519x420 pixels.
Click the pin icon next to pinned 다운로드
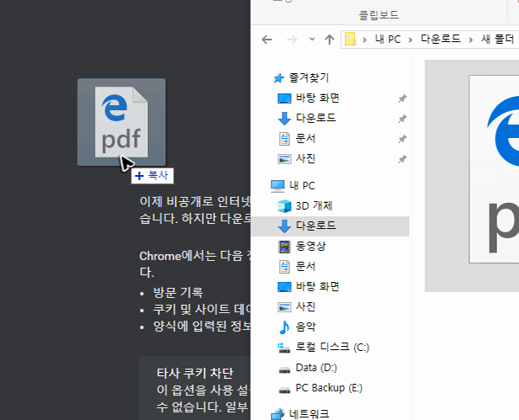pos(402,119)
